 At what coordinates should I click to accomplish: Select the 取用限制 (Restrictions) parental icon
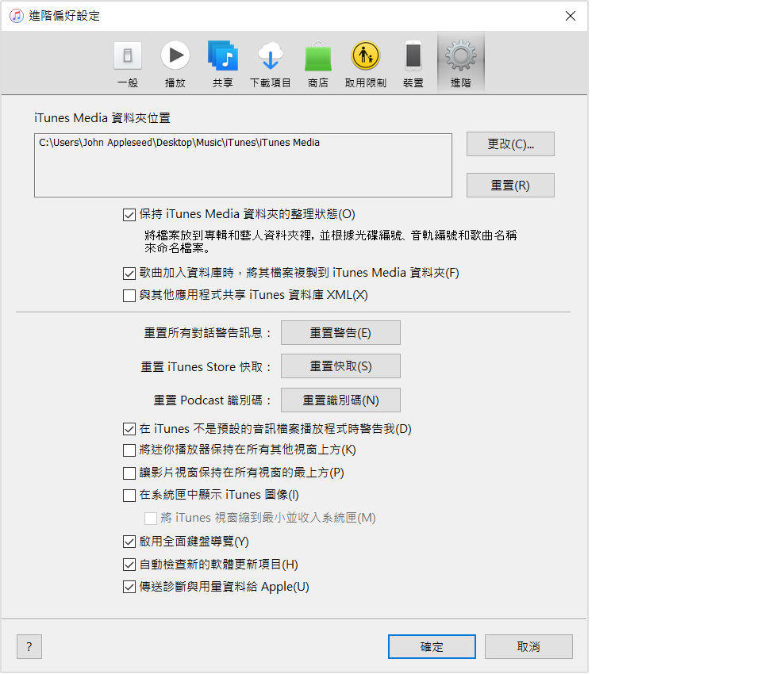pyautogui.click(x=366, y=57)
